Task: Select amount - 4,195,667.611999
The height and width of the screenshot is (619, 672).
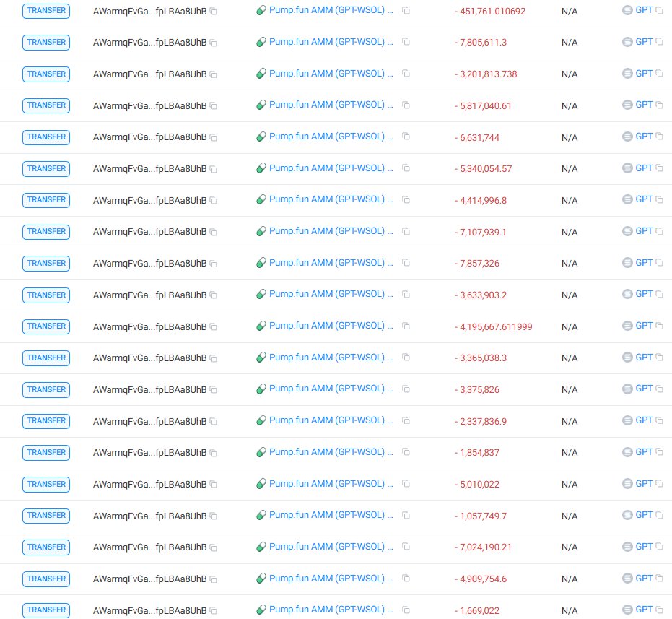Action: tap(493, 327)
